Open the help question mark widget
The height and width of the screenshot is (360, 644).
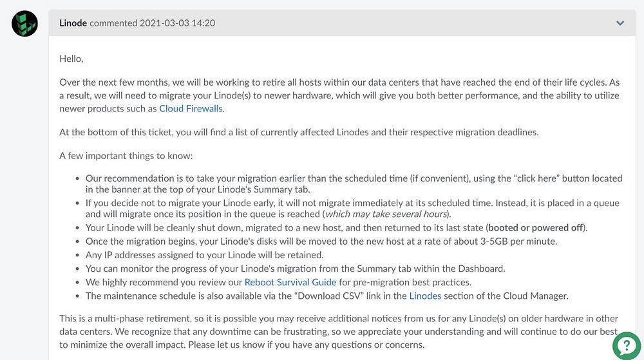[x=627, y=346]
